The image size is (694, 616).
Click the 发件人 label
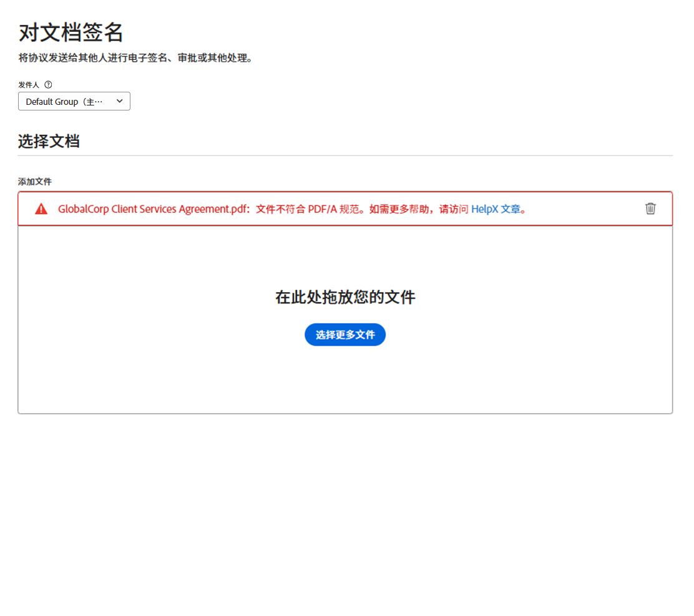pyautogui.click(x=29, y=84)
